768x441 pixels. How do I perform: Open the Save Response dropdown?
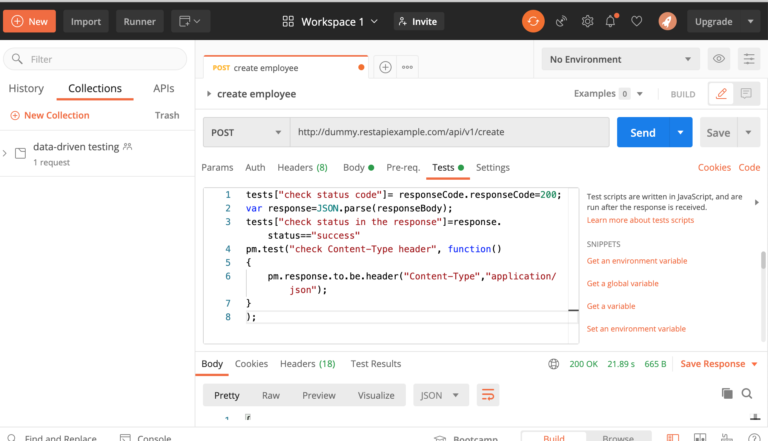[x=754, y=364]
